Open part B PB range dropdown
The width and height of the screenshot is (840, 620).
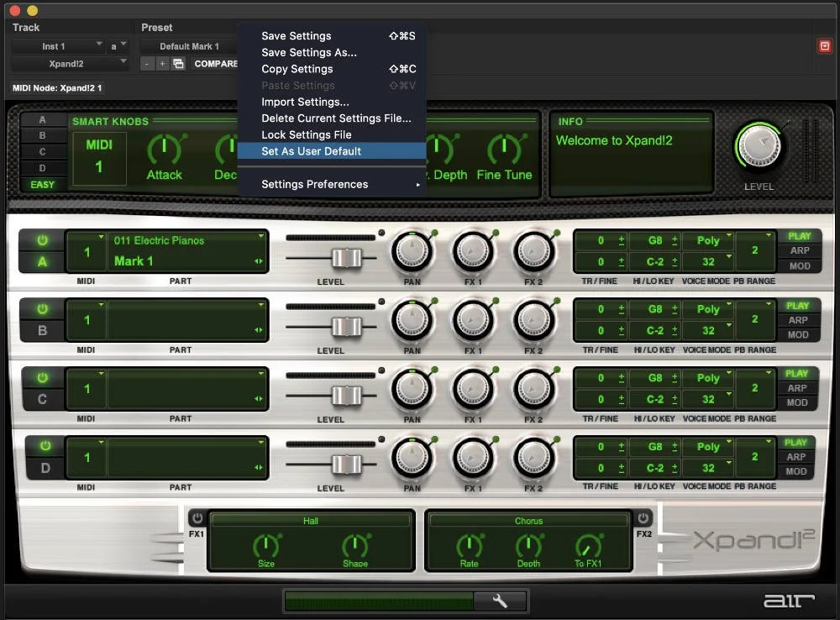(x=755, y=319)
